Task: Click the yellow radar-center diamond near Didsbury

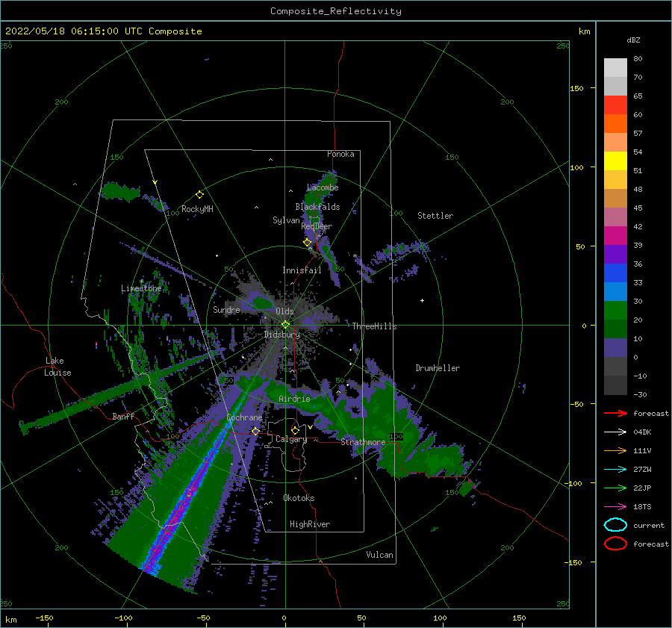Action: (285, 325)
